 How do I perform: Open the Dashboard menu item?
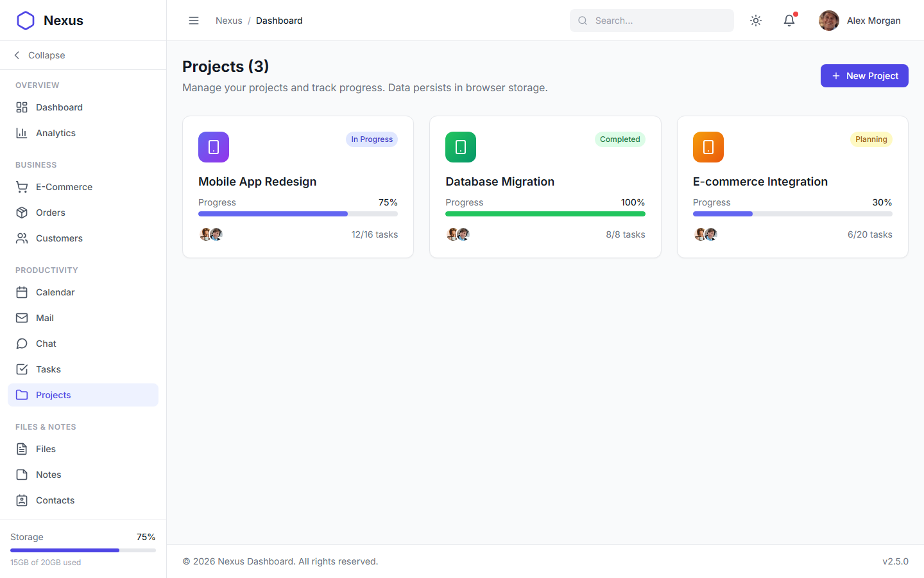(x=83, y=107)
